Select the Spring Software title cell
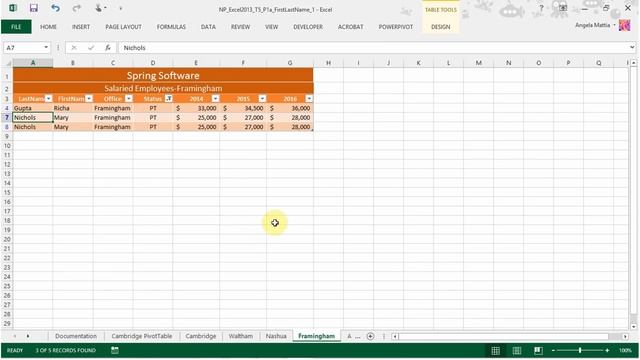This screenshot has height=360, width=640. [x=163, y=76]
